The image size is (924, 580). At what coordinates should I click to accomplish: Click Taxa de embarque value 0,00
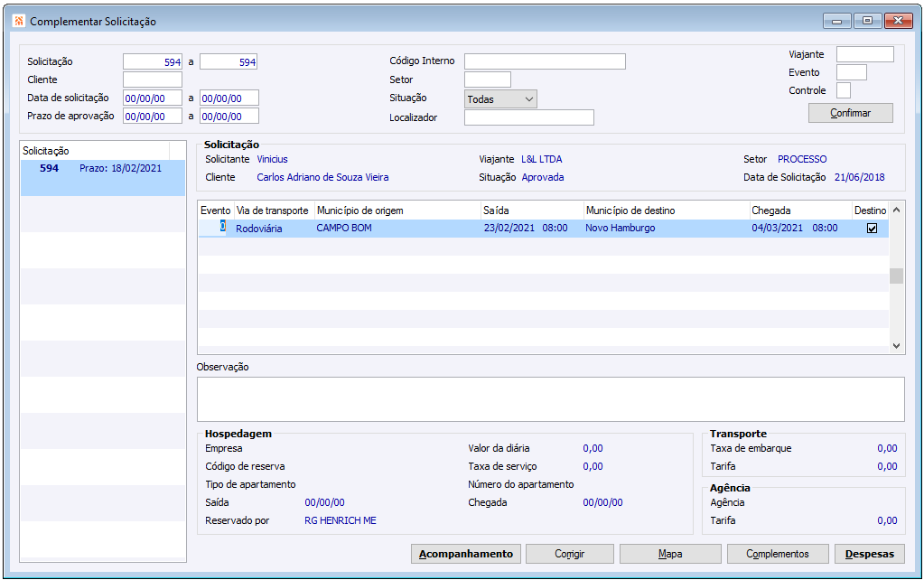[x=887, y=449]
